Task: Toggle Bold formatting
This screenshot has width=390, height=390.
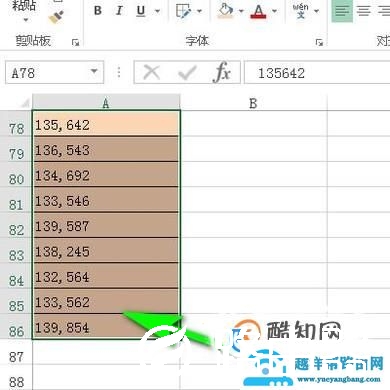Action: [98, 11]
